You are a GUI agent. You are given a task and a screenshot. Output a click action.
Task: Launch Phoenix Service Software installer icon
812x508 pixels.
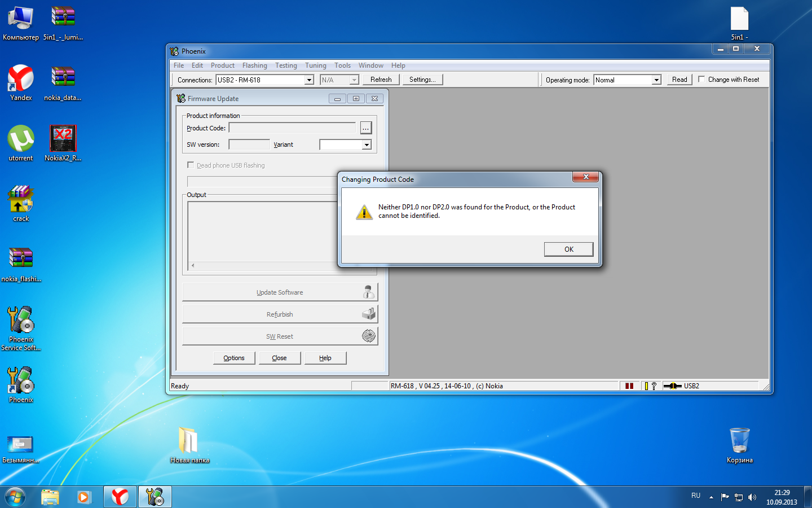(x=21, y=329)
